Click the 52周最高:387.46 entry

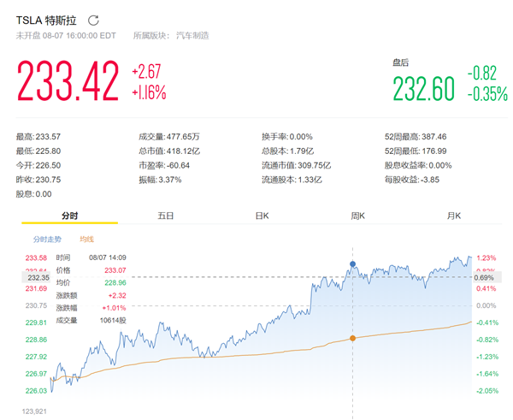(x=416, y=137)
